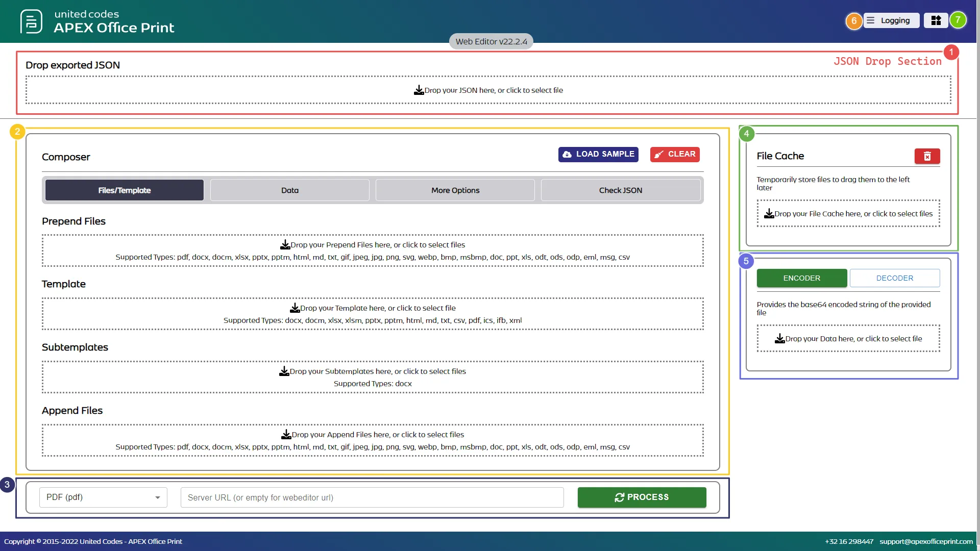Switch to the Files/Template tab
Image resolution: width=980 pixels, height=551 pixels.
pos(125,190)
